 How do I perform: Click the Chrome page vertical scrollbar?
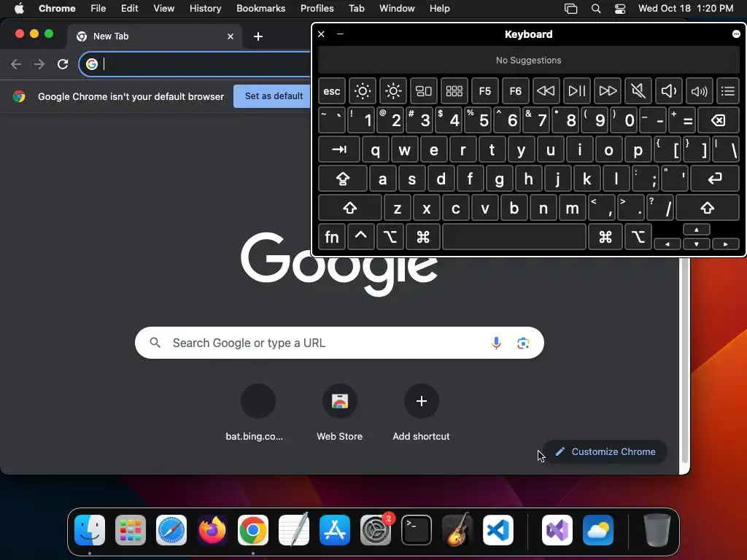coord(684,360)
